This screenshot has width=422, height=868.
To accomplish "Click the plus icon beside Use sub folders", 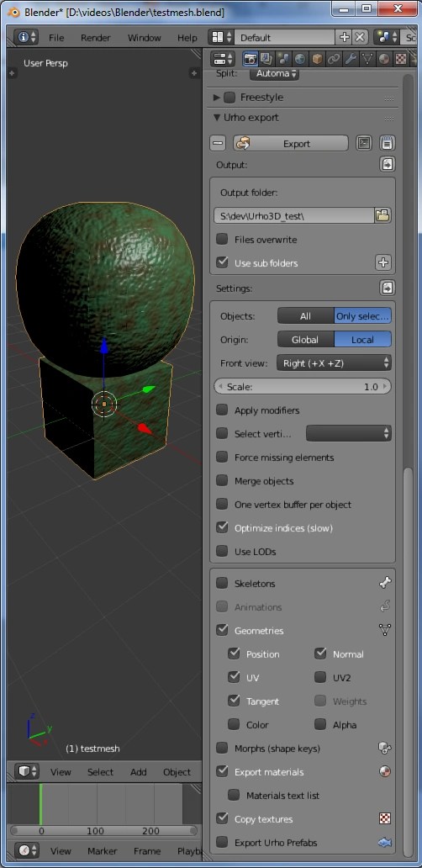I will tap(383, 262).
